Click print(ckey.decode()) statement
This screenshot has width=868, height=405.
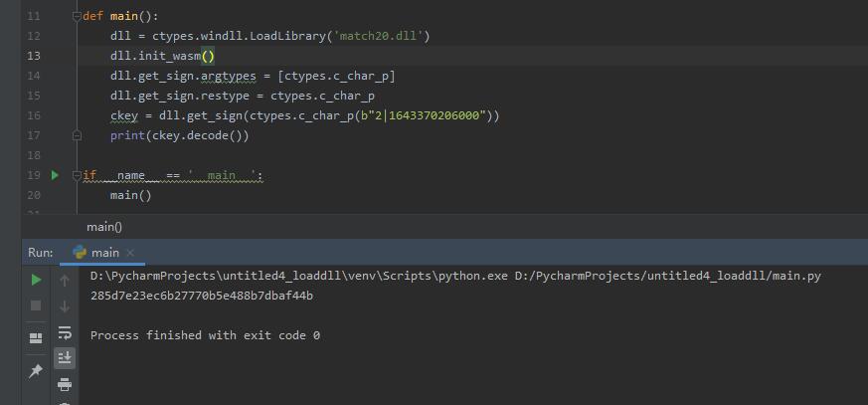[179, 135]
